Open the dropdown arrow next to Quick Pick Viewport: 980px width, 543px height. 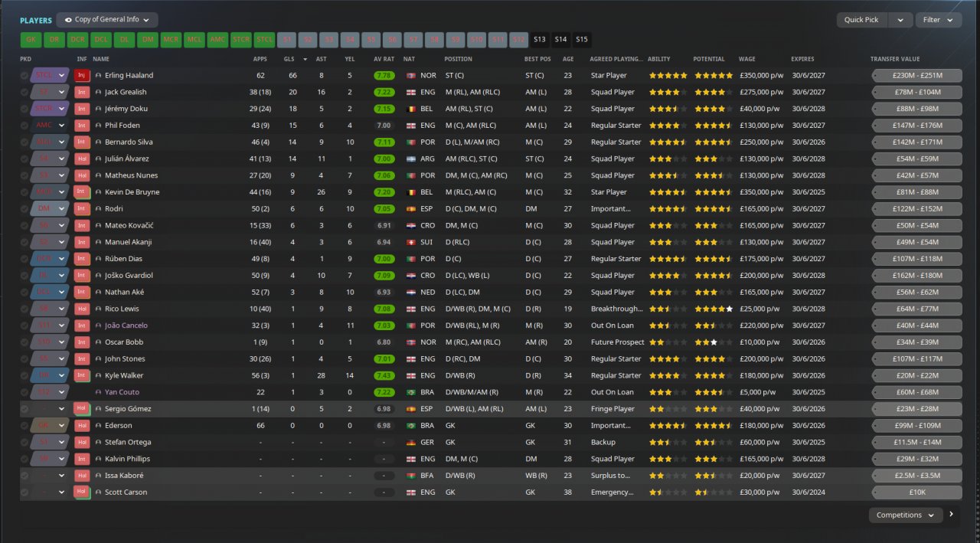point(900,20)
